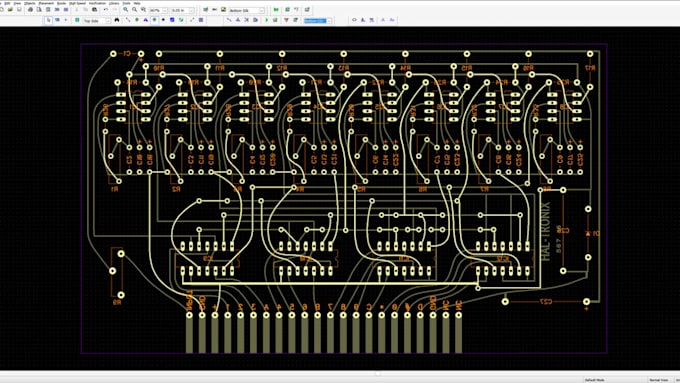Open the Tools menu
The height and width of the screenshot is (383, 680).
pyautogui.click(x=126, y=3)
